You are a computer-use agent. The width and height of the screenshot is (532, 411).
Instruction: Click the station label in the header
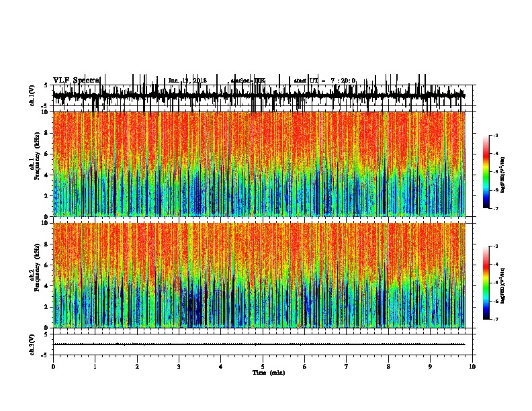(248, 81)
